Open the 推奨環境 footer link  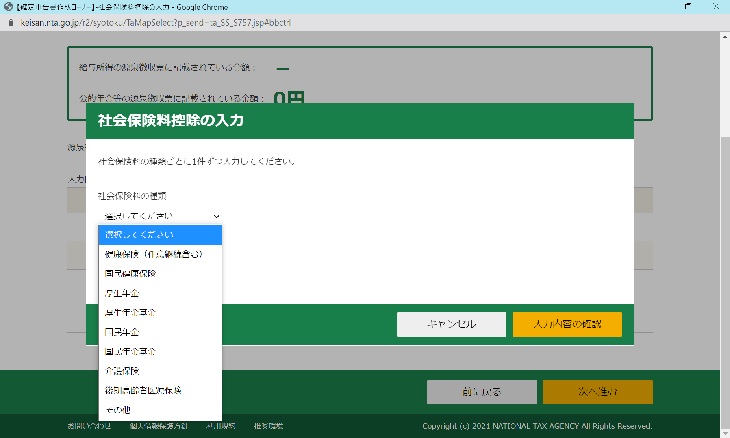coord(269,426)
